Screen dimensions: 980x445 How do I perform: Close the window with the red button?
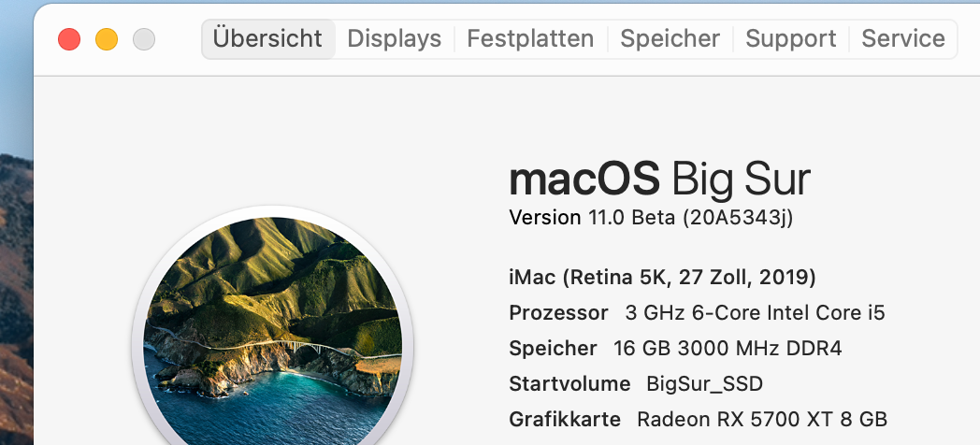pyautogui.click(x=69, y=39)
